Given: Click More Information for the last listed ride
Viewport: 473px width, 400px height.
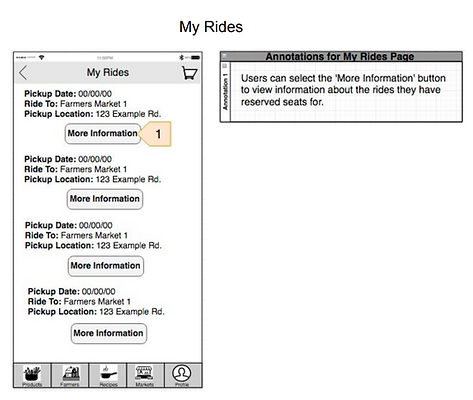Looking at the screenshot, I should tap(109, 333).
